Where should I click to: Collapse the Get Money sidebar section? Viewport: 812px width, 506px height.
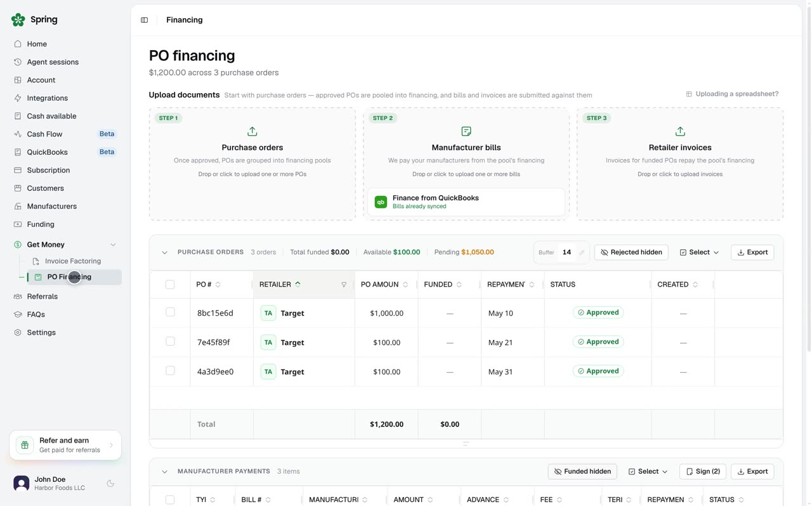point(113,245)
